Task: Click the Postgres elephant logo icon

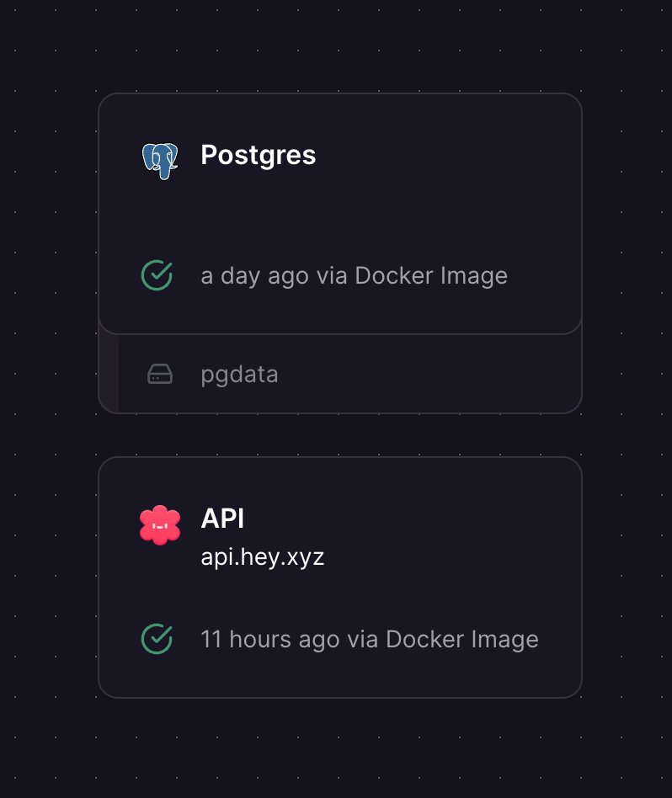Action: coord(160,160)
